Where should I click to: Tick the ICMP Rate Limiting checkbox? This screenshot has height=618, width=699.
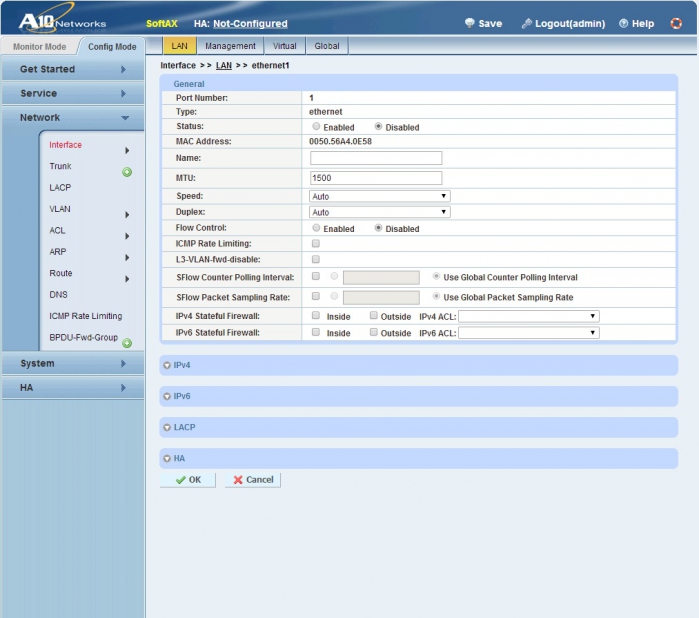point(316,243)
